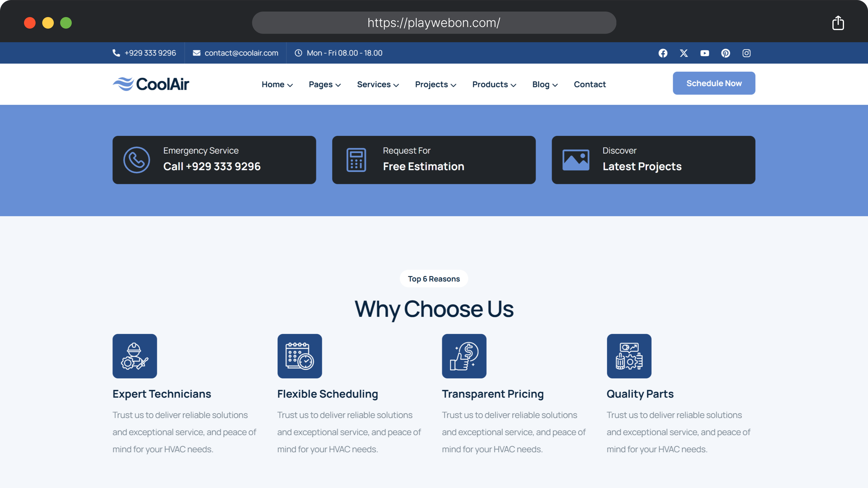Click the Emergency Service phone circle icon

pyautogui.click(x=137, y=160)
